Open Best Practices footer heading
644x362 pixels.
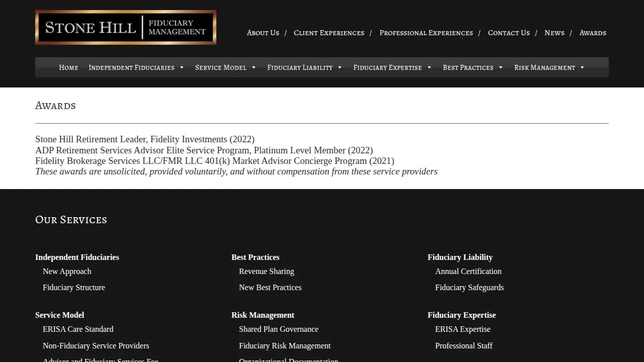255,257
